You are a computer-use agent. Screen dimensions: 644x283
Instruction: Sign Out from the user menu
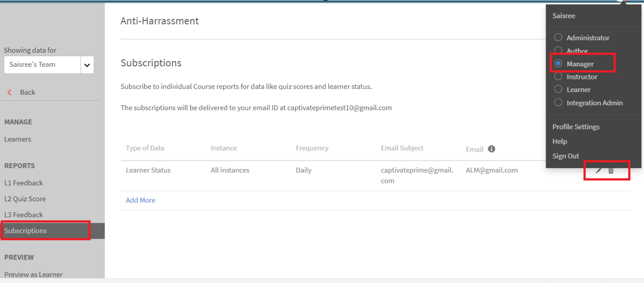coord(566,156)
